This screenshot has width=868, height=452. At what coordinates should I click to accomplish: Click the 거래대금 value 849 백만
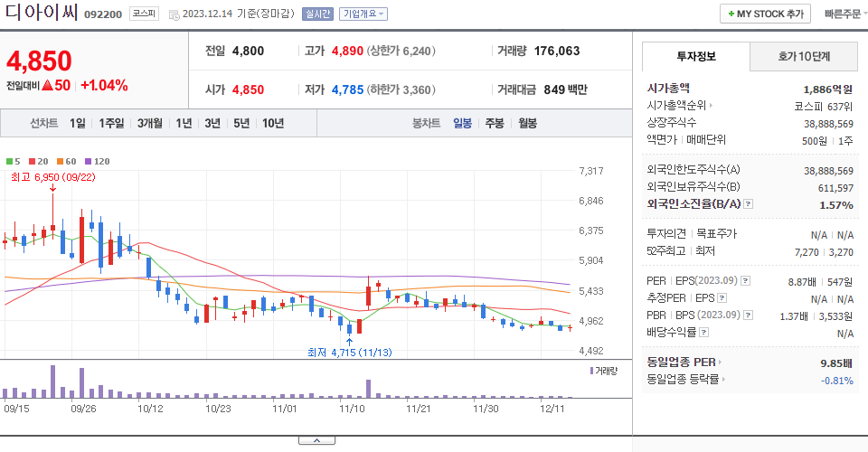(566, 89)
